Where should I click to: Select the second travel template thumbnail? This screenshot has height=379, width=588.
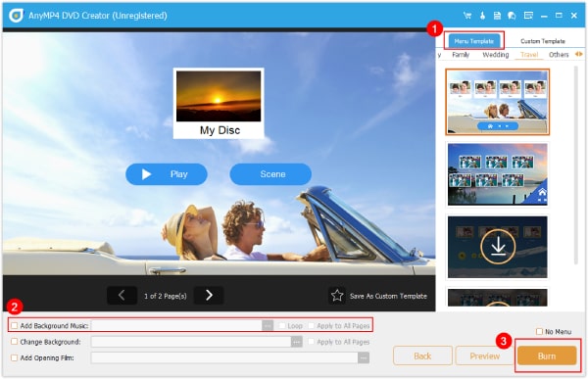click(x=497, y=174)
